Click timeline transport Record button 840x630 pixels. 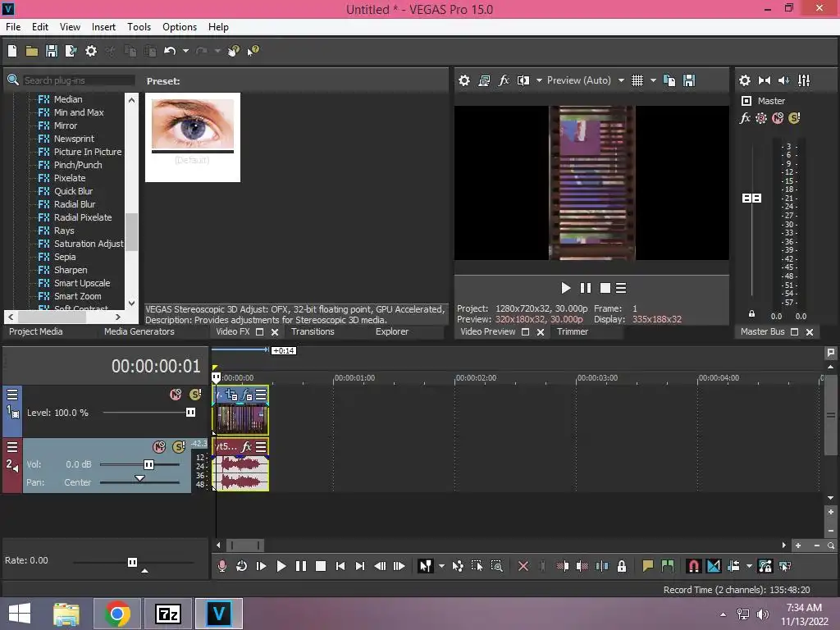[221, 566]
